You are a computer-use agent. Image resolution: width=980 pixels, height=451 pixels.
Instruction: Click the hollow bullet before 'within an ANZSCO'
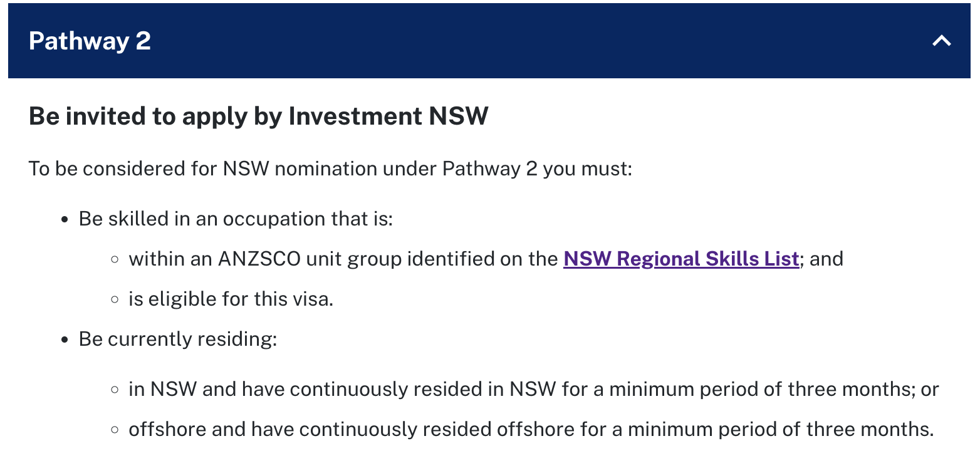pos(114,259)
